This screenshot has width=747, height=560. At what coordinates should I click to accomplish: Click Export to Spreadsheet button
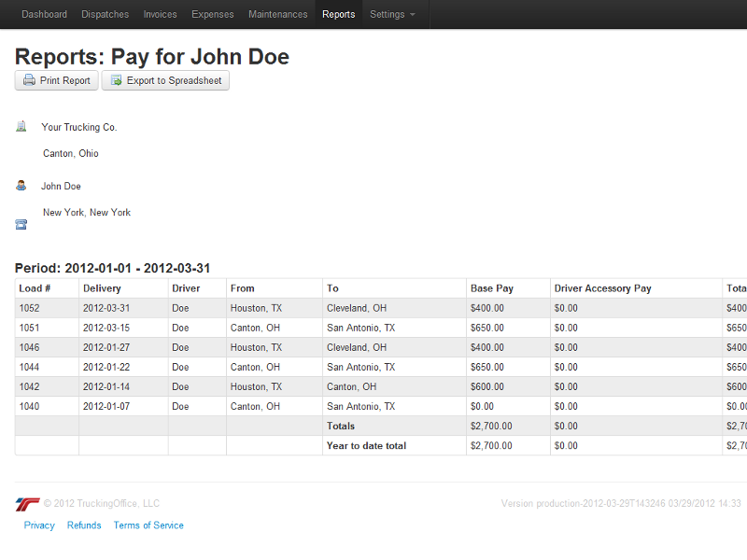(x=165, y=81)
